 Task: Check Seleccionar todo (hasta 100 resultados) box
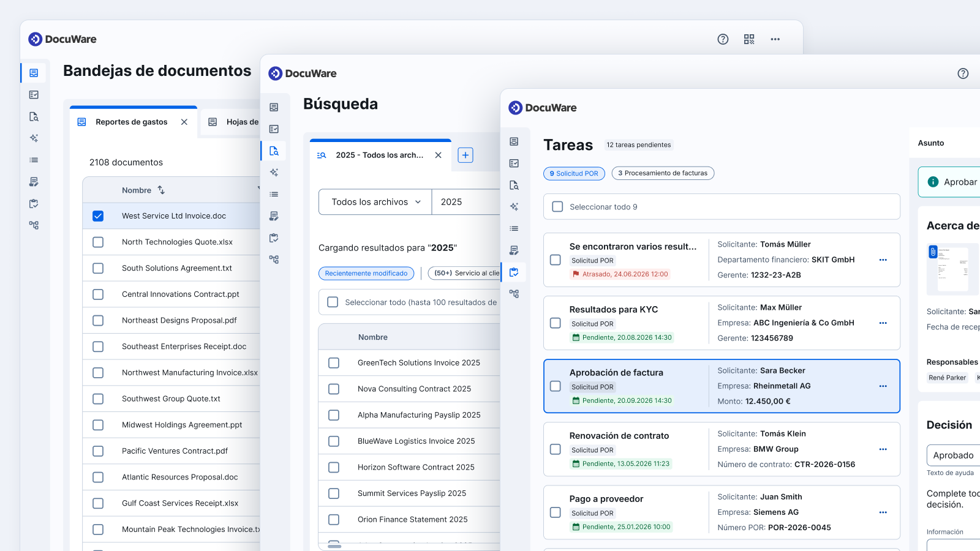pos(333,302)
